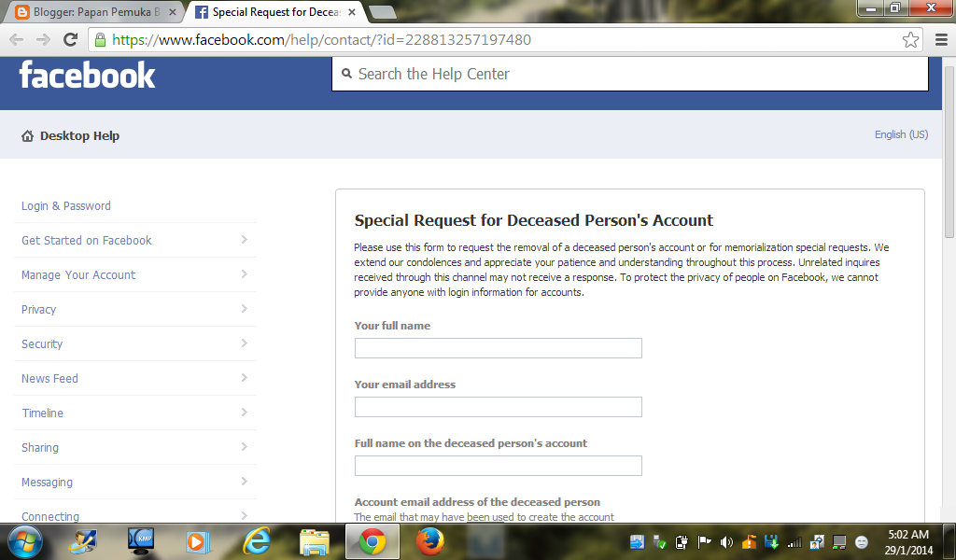Open Manage Your Account topic
Image resolution: width=956 pixels, height=560 pixels.
click(x=78, y=275)
